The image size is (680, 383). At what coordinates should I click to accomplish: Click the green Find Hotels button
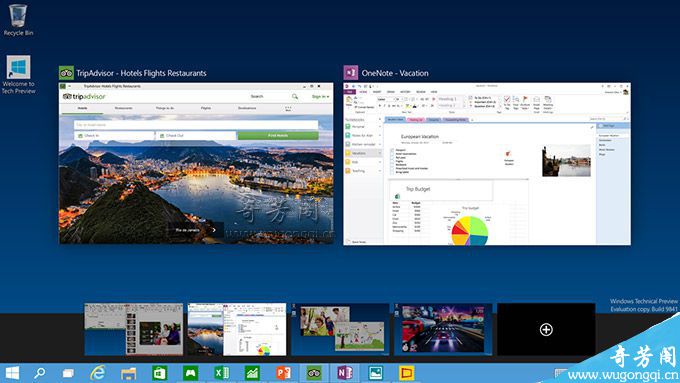pyautogui.click(x=278, y=136)
